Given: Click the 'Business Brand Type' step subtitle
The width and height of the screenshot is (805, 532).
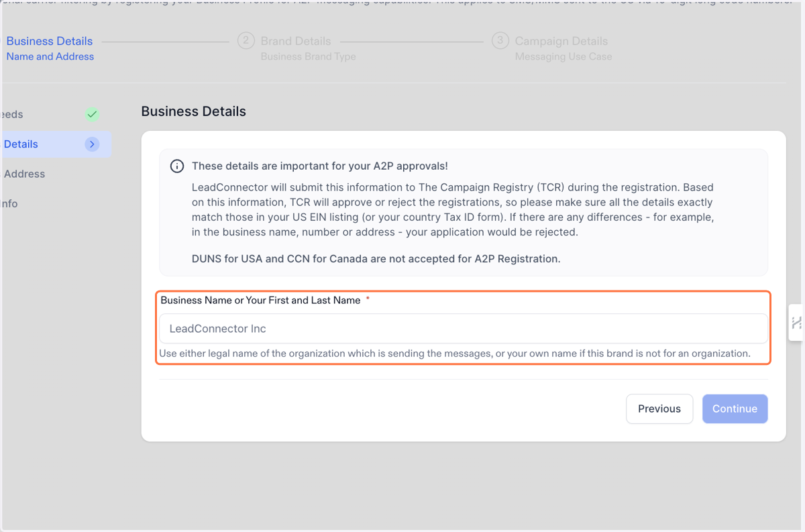Looking at the screenshot, I should [x=309, y=56].
